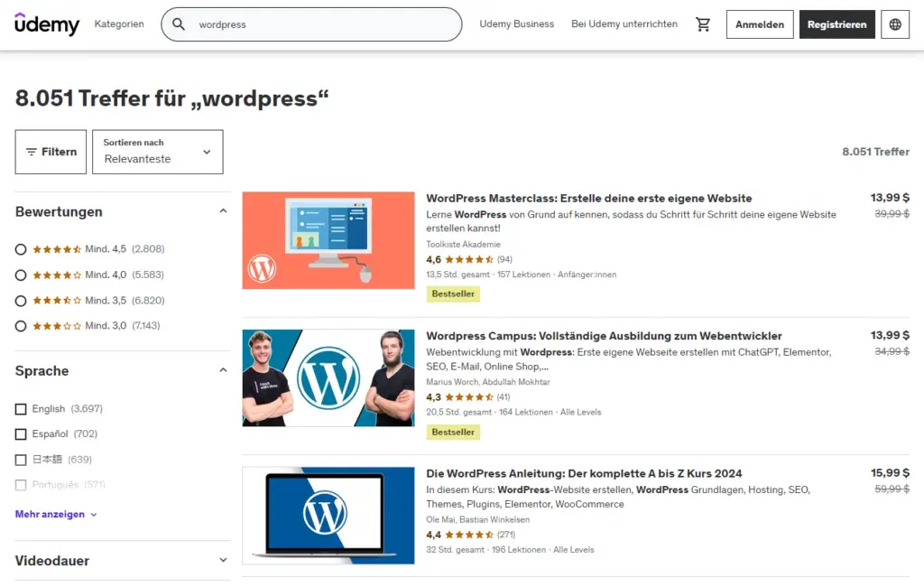Select the Mind. 4,5 rating radio button
924x587 pixels.
[x=21, y=249]
